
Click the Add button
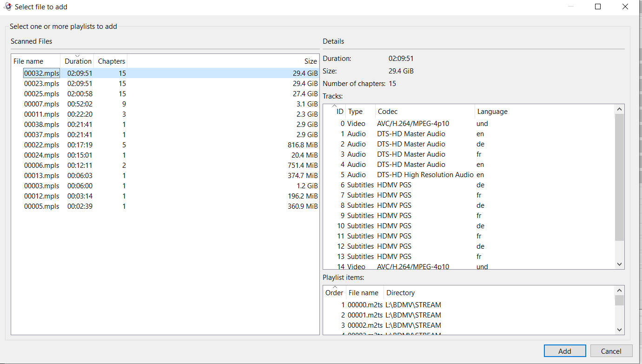coord(565,351)
